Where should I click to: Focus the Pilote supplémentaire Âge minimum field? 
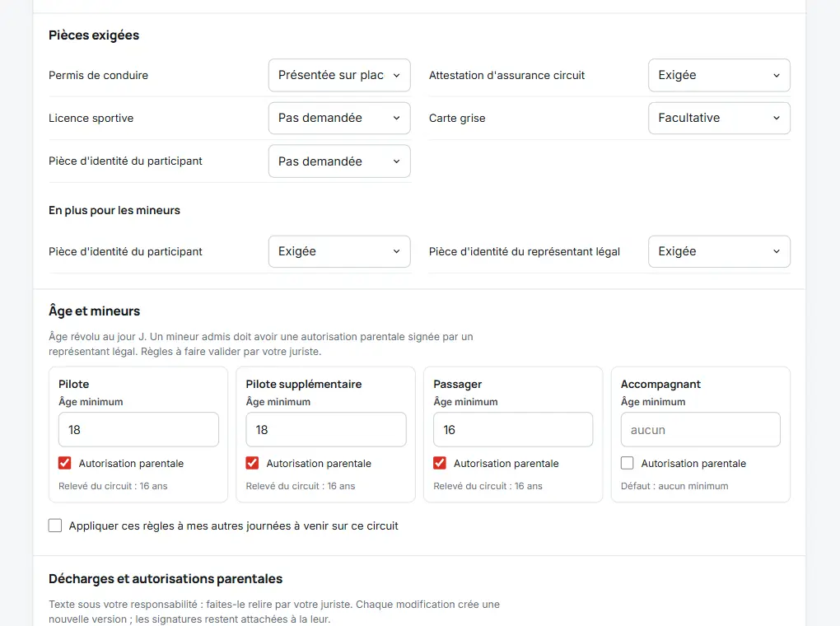click(x=326, y=429)
